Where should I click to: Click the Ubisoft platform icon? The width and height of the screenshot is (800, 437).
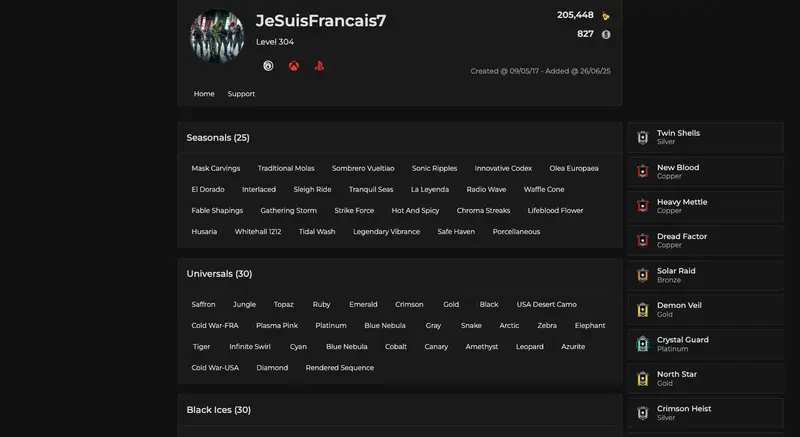268,66
